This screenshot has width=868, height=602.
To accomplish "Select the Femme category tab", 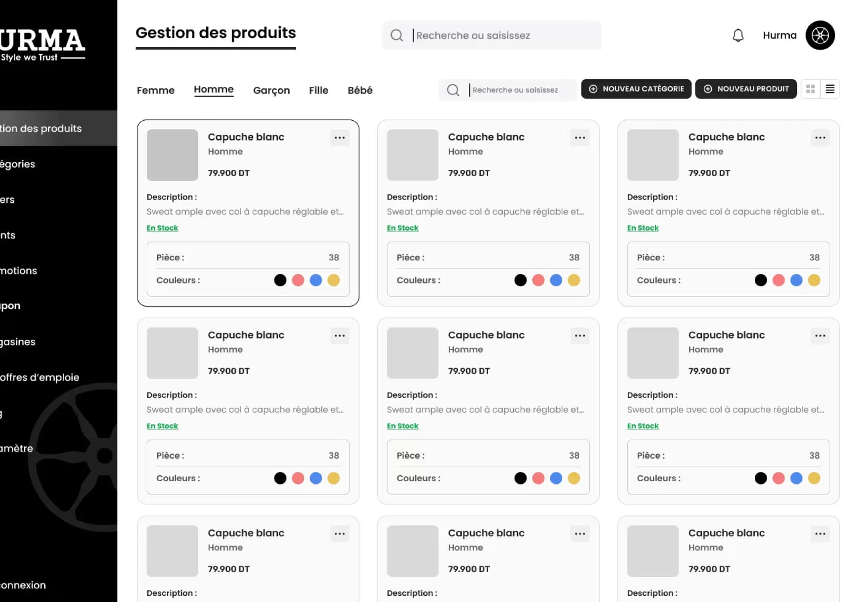I will click(x=156, y=90).
